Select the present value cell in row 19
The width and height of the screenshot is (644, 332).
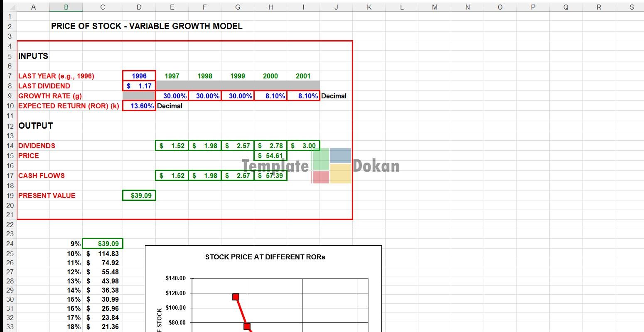(139, 195)
